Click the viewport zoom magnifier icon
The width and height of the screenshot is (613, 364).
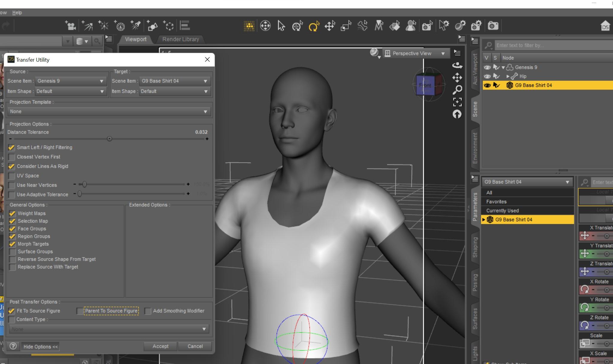tap(457, 90)
